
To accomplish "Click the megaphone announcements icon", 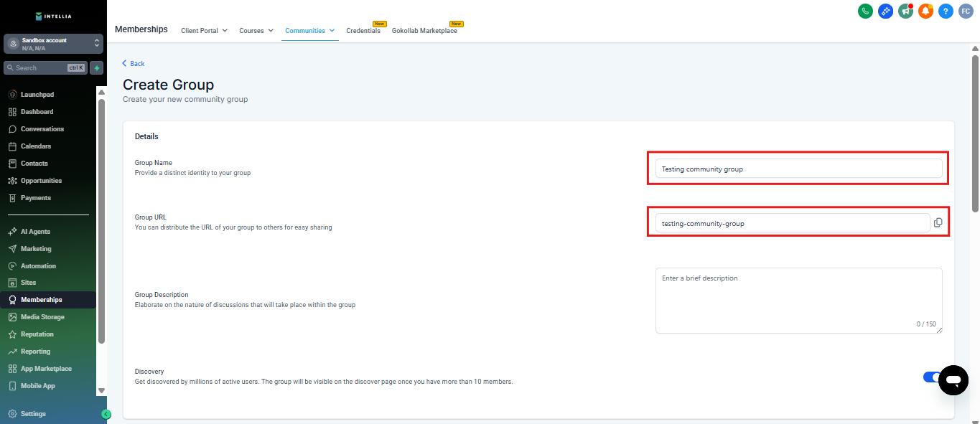I will coord(905,11).
